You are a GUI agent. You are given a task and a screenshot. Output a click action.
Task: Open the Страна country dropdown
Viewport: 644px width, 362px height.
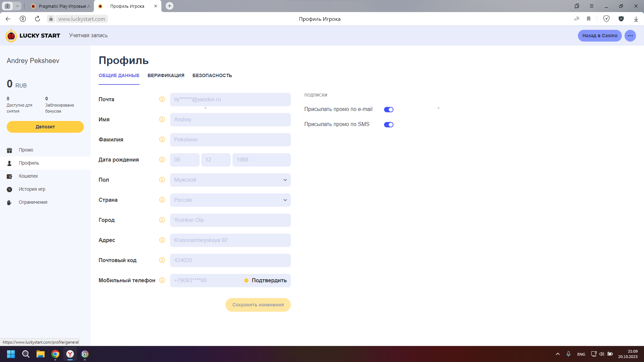click(230, 200)
